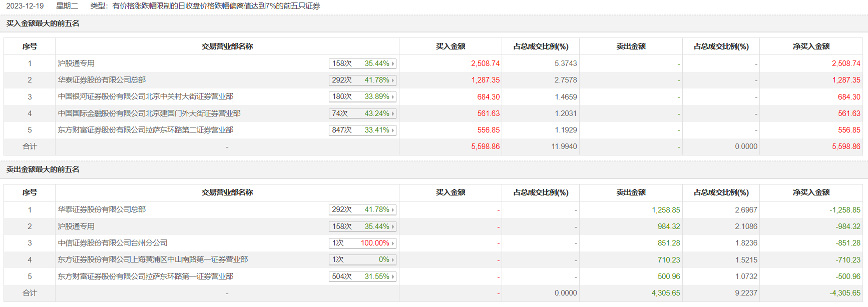Click the arrow icon next to 847次 33.41%
This screenshot has height=307, width=868.
click(393, 130)
